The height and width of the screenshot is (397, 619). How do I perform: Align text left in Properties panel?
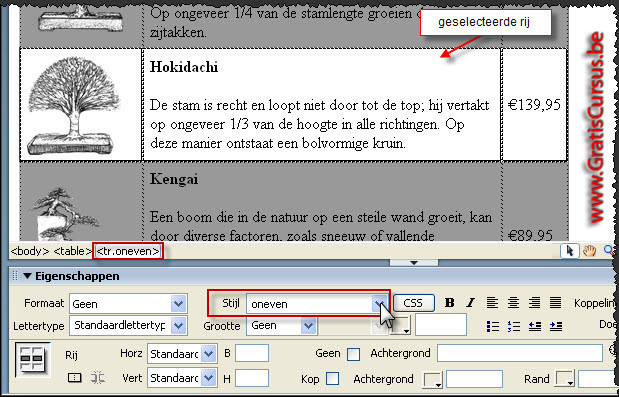[492, 303]
